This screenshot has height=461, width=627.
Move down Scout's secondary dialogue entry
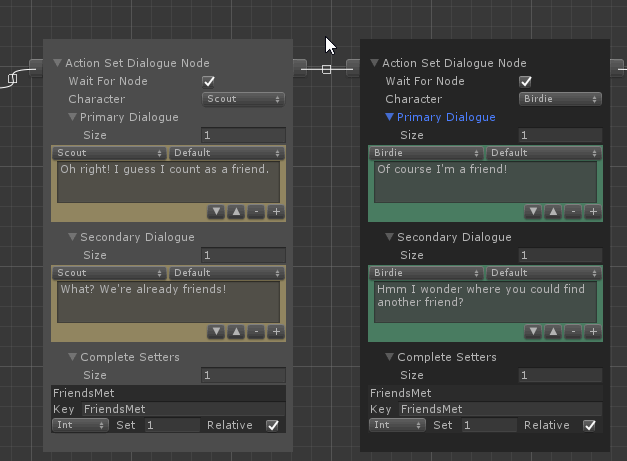point(216,331)
